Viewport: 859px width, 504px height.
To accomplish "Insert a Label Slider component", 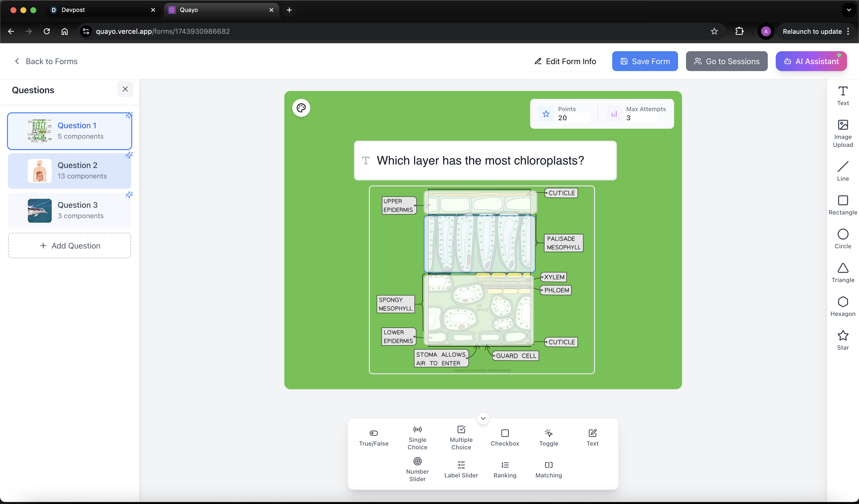I will [x=461, y=469].
